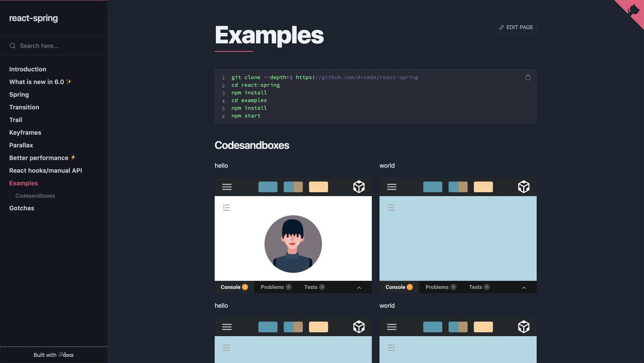Click the hamburger menu icon on the world sandbox
The image size is (644, 363).
click(392, 186)
